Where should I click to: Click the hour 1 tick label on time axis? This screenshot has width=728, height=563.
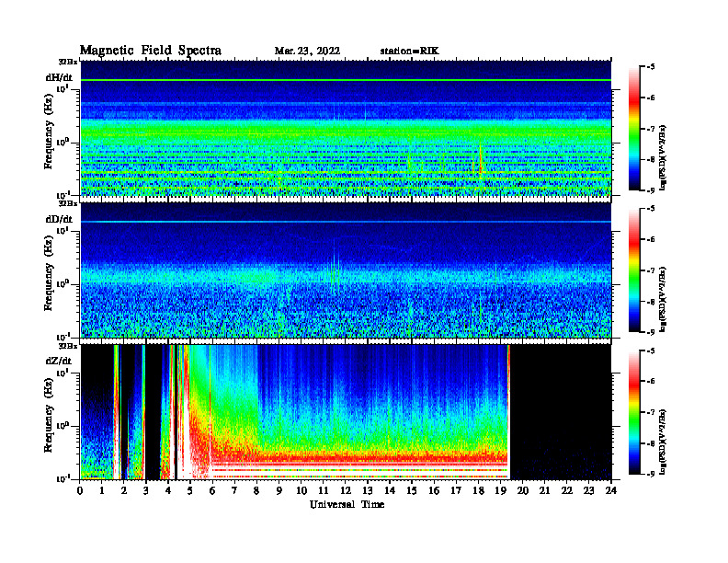pos(102,490)
